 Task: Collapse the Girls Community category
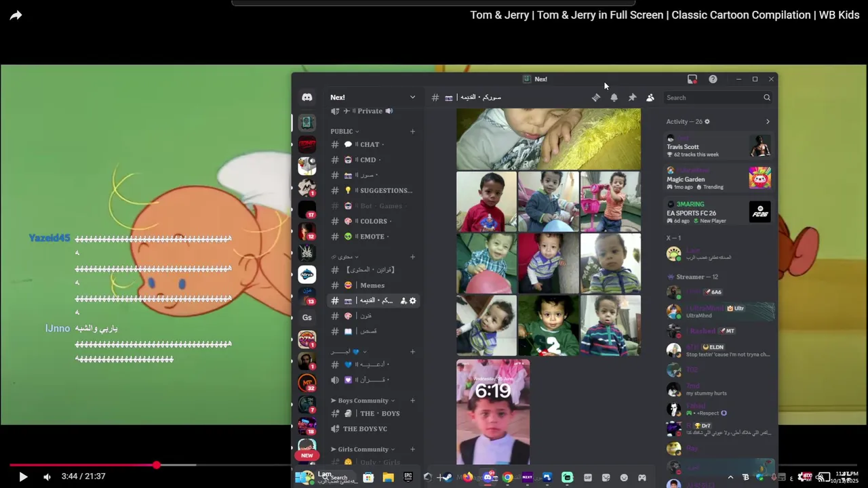click(x=362, y=449)
